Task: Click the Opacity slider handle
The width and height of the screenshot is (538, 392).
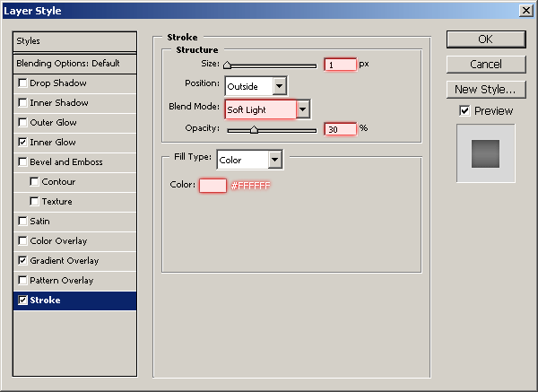Action: [254, 130]
